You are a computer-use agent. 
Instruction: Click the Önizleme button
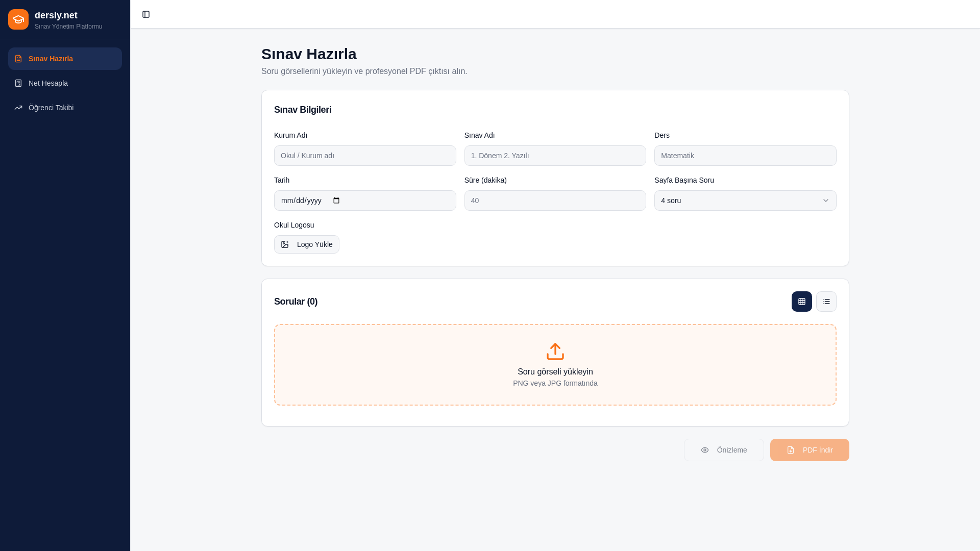pyautogui.click(x=724, y=450)
